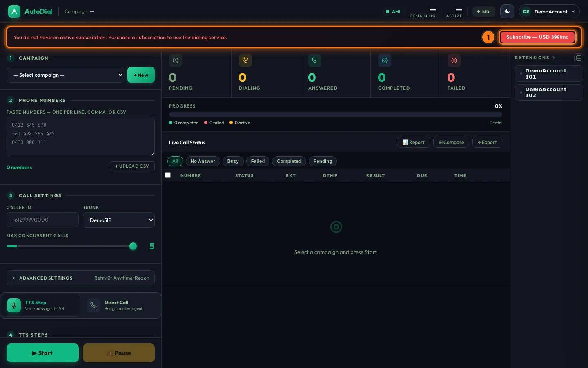
Task: Start the campaign dialing
Action: point(42,353)
